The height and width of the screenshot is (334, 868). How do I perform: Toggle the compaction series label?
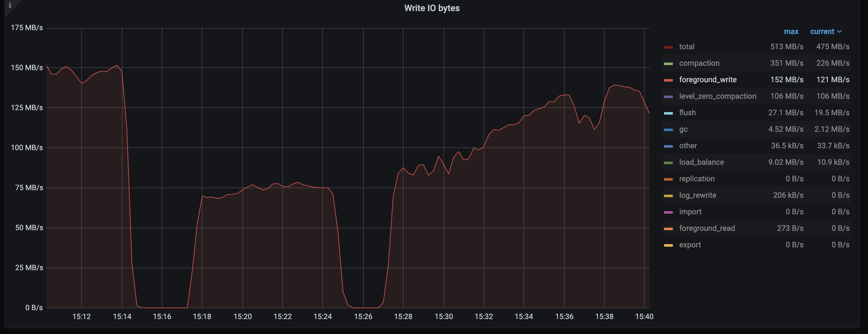click(699, 63)
